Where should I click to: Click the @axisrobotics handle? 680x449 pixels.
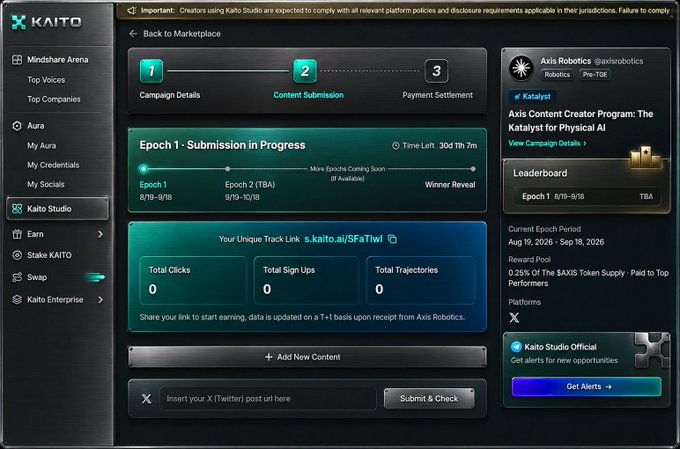click(x=618, y=61)
